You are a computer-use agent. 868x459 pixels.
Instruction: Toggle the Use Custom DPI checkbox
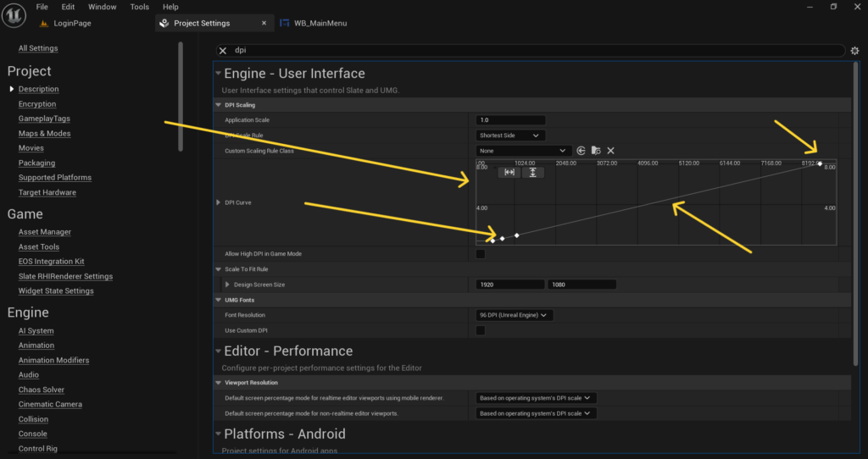pyautogui.click(x=481, y=330)
